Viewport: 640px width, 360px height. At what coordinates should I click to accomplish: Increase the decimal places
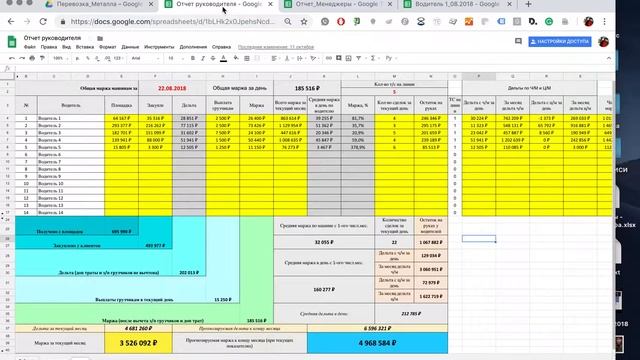(x=107, y=58)
